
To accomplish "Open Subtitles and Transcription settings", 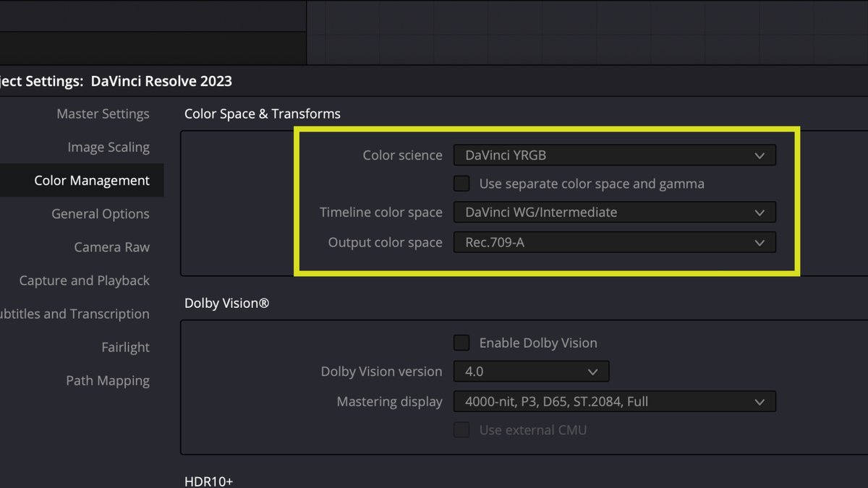I will click(x=75, y=314).
